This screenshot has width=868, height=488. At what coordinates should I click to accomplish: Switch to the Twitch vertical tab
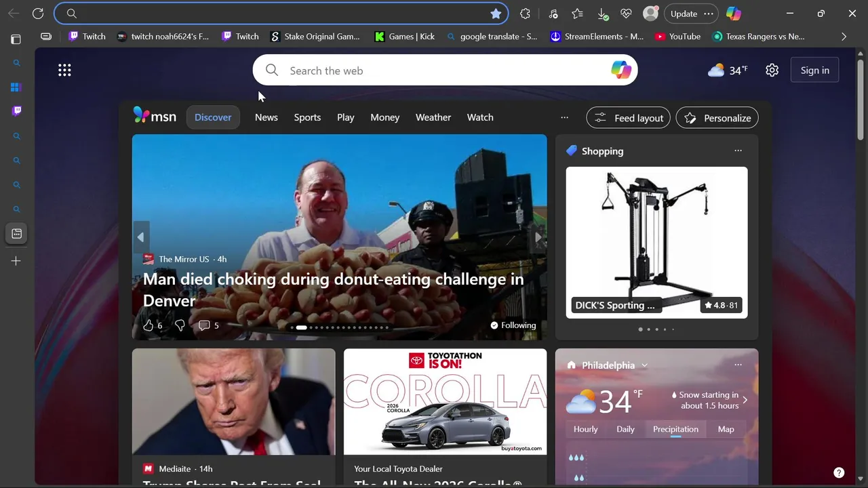click(17, 111)
